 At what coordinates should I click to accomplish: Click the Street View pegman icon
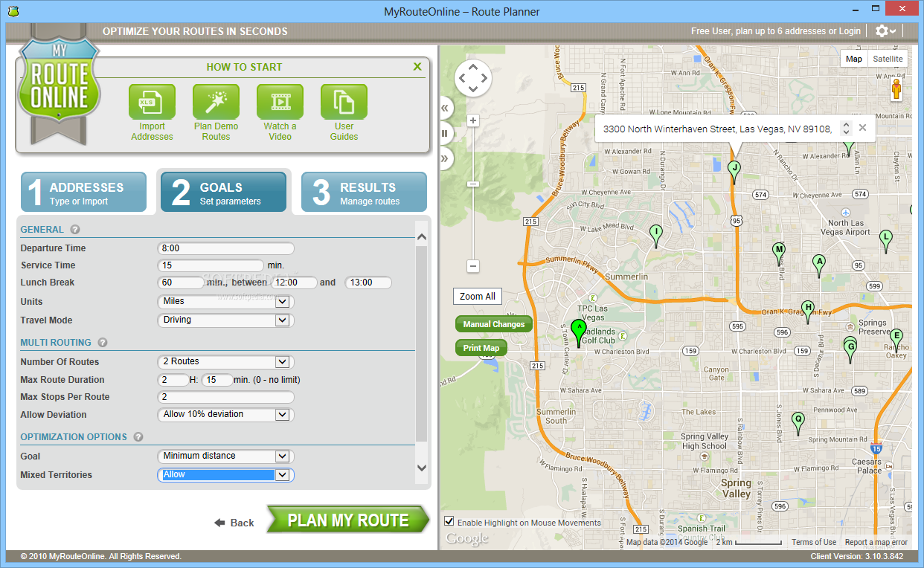point(896,90)
